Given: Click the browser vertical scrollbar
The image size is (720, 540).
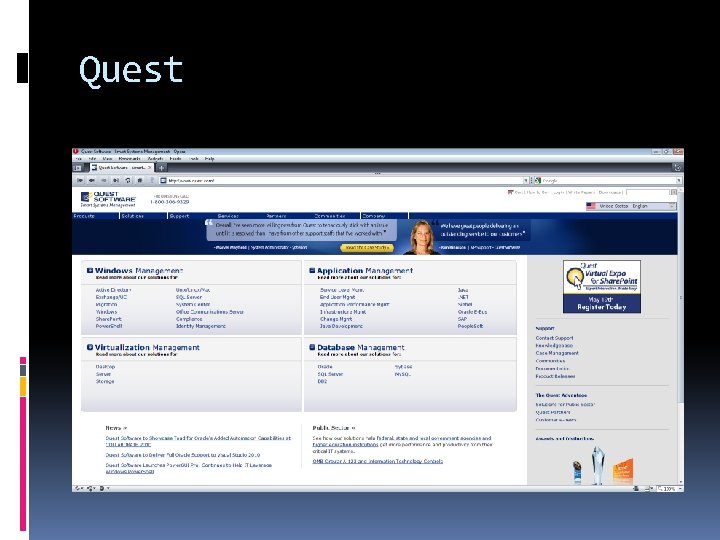Looking at the screenshot, I should 681,335.
